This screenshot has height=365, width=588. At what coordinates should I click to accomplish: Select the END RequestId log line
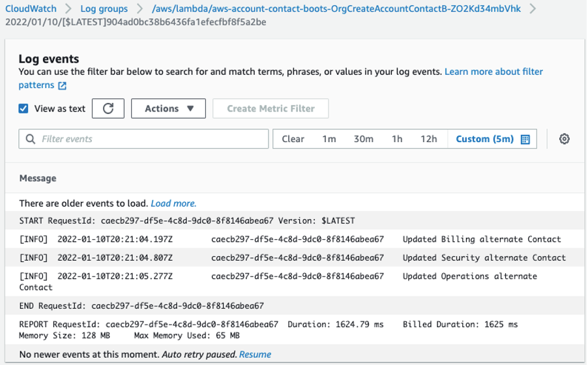pos(295,306)
